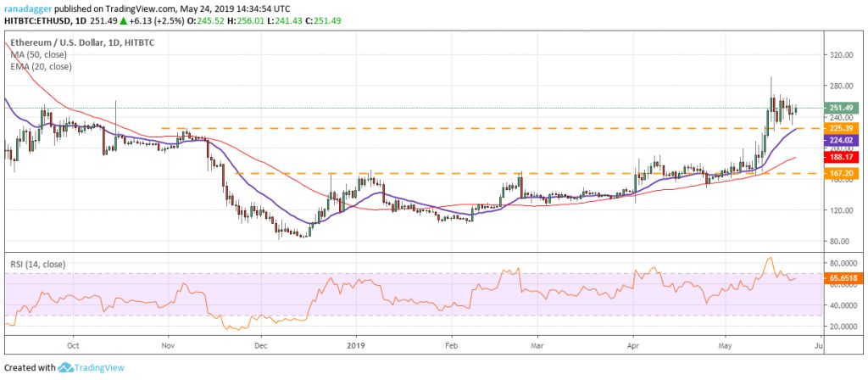Click the Dec label on time axis
Screen dimensions: 868x380
coord(260,346)
